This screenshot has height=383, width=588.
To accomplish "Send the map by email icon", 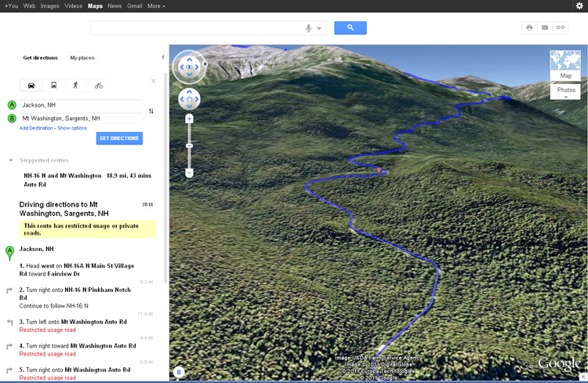I will pos(545,27).
